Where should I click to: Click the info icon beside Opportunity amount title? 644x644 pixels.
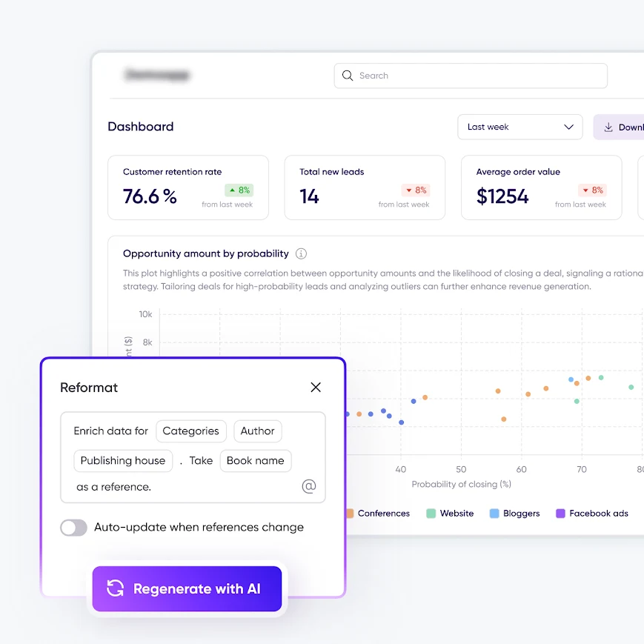pos(301,253)
